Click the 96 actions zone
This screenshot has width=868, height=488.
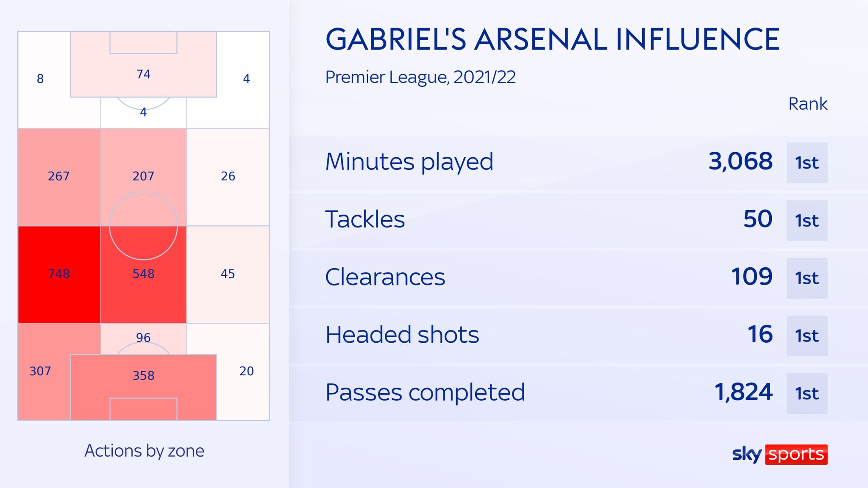143,338
